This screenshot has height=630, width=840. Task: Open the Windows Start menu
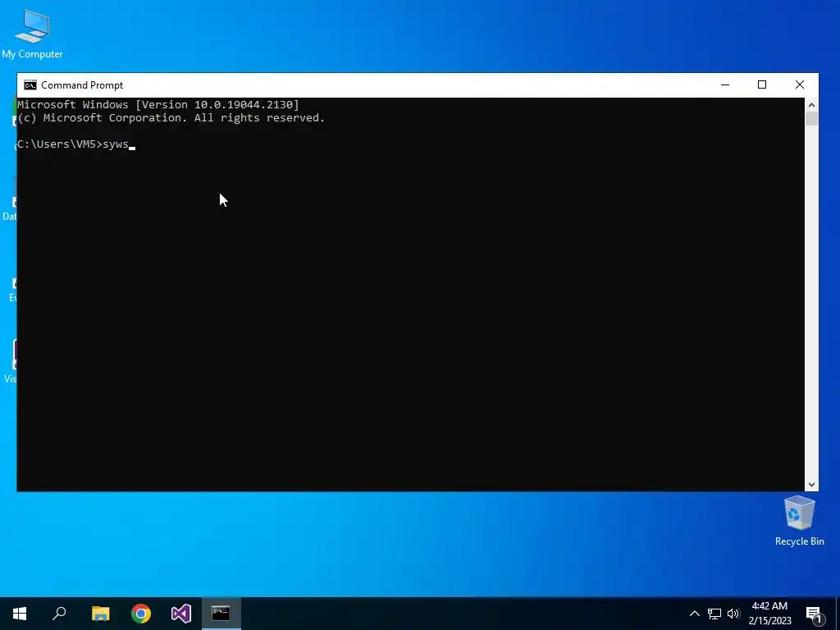(x=20, y=614)
